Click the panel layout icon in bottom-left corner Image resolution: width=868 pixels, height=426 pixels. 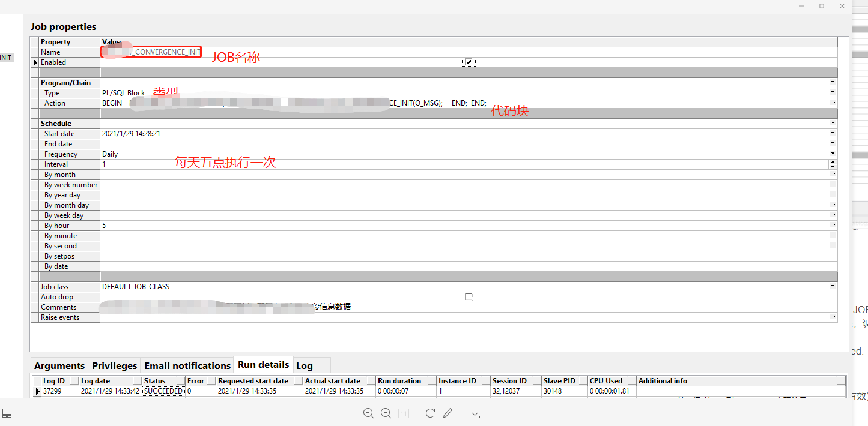[7, 412]
